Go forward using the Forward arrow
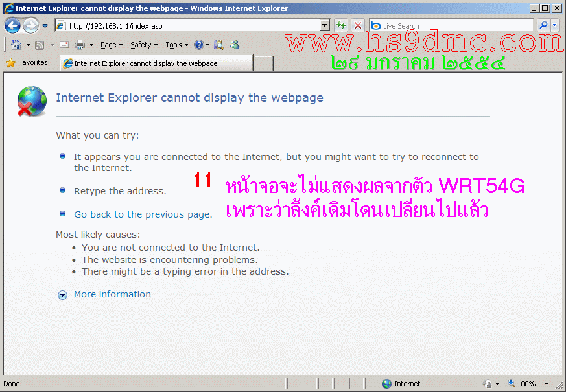The image size is (566, 392). pyautogui.click(x=30, y=26)
